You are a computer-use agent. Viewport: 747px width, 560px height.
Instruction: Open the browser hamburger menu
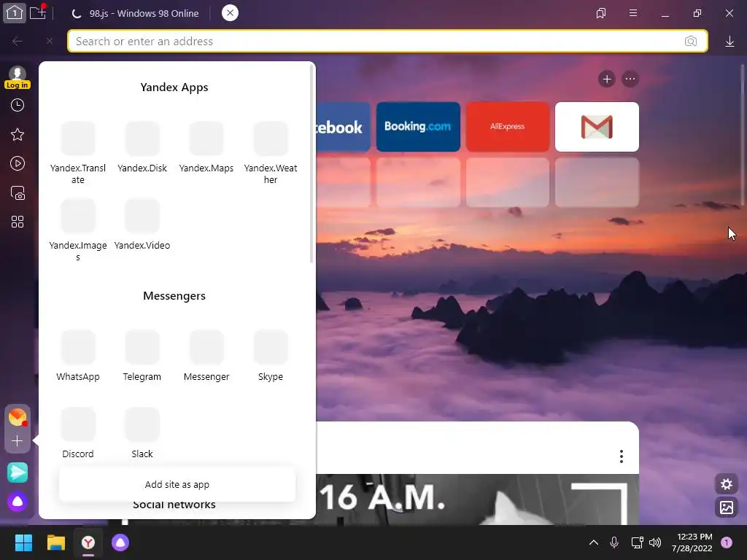coord(633,13)
